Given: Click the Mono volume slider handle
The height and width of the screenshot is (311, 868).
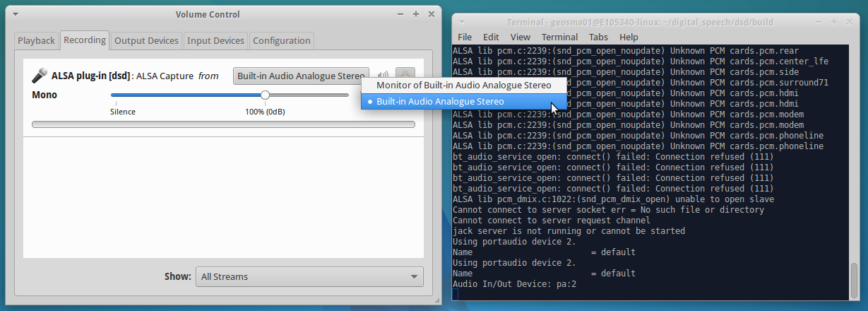Looking at the screenshot, I should 265,95.
